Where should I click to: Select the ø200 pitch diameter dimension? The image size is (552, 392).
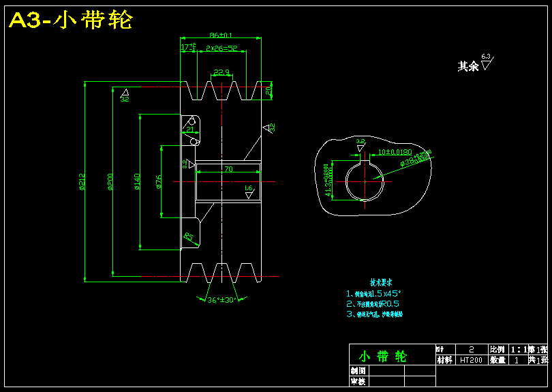(x=110, y=182)
